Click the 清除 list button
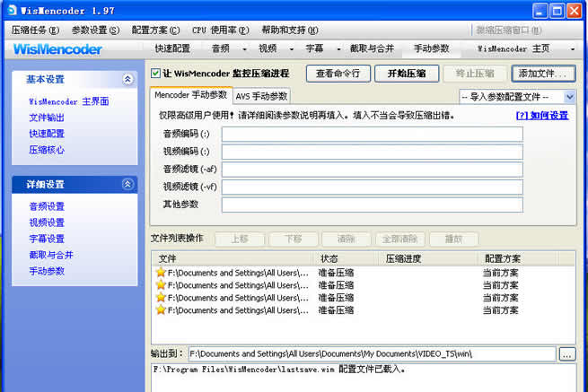This screenshot has width=588, height=392. coord(347,239)
